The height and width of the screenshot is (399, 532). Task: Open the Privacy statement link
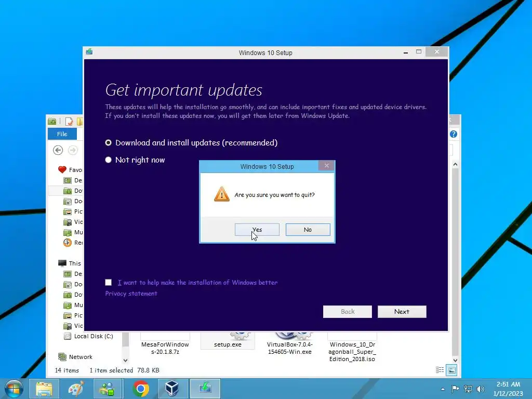pos(131,294)
